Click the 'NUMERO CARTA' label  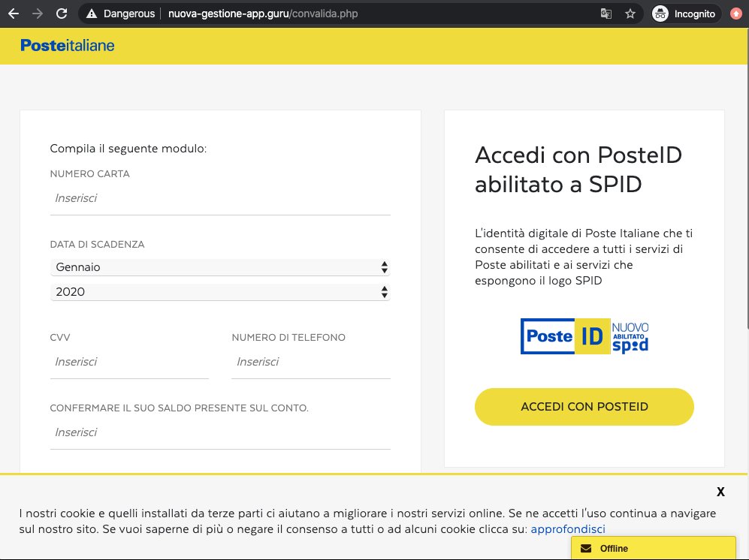90,173
